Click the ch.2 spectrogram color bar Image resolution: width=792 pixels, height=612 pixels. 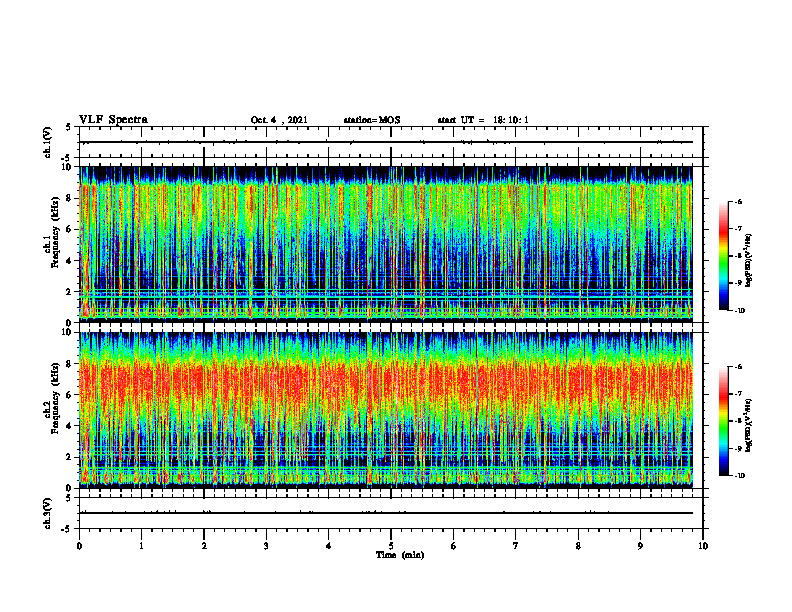(x=723, y=421)
